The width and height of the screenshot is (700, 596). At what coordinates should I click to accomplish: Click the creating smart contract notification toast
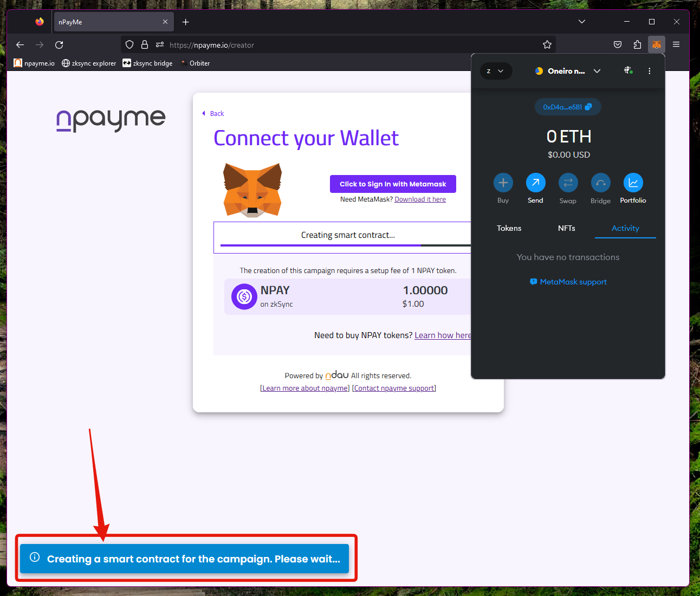click(184, 559)
